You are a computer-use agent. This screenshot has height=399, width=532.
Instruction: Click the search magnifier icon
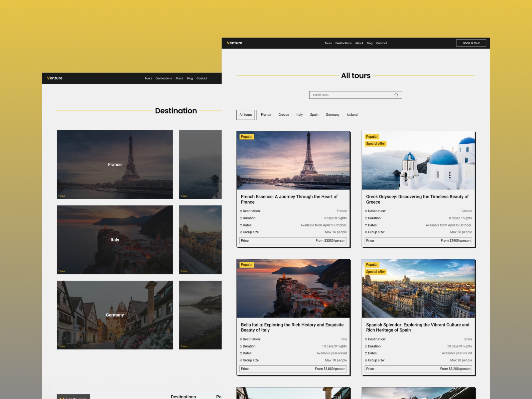tap(396, 95)
